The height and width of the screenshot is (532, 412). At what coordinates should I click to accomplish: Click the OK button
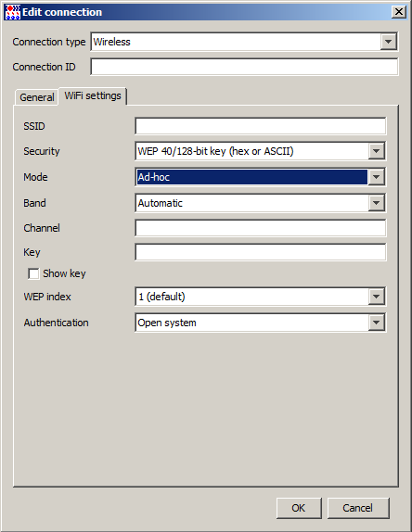pyautogui.click(x=299, y=508)
